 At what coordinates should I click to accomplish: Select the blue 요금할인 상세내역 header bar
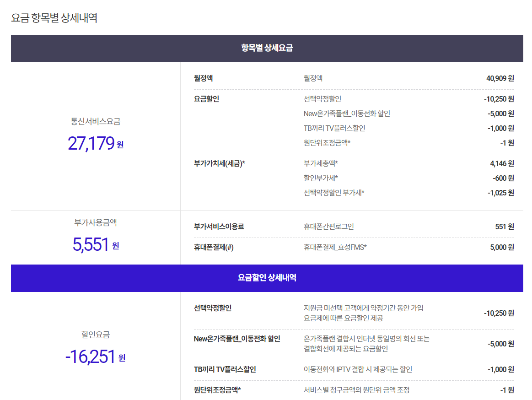click(267, 278)
